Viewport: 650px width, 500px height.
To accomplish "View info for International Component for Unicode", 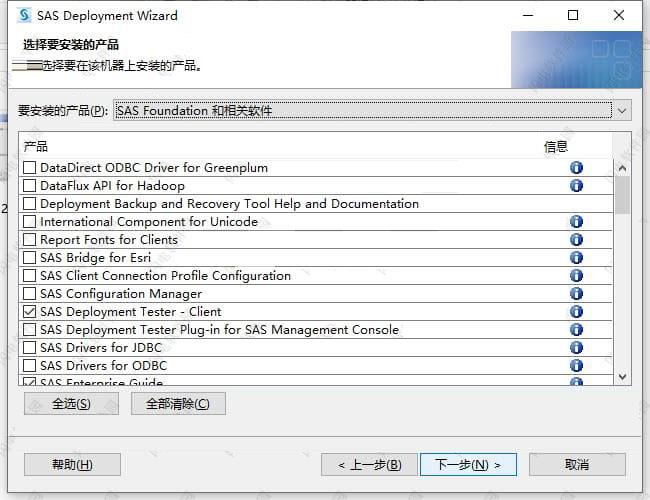I will tap(576, 221).
